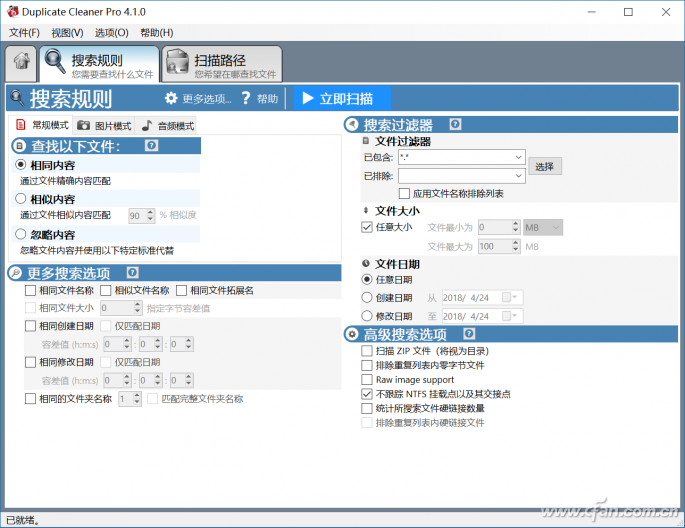Select 相同内容 radio button
The width and height of the screenshot is (685, 528).
coord(21,165)
